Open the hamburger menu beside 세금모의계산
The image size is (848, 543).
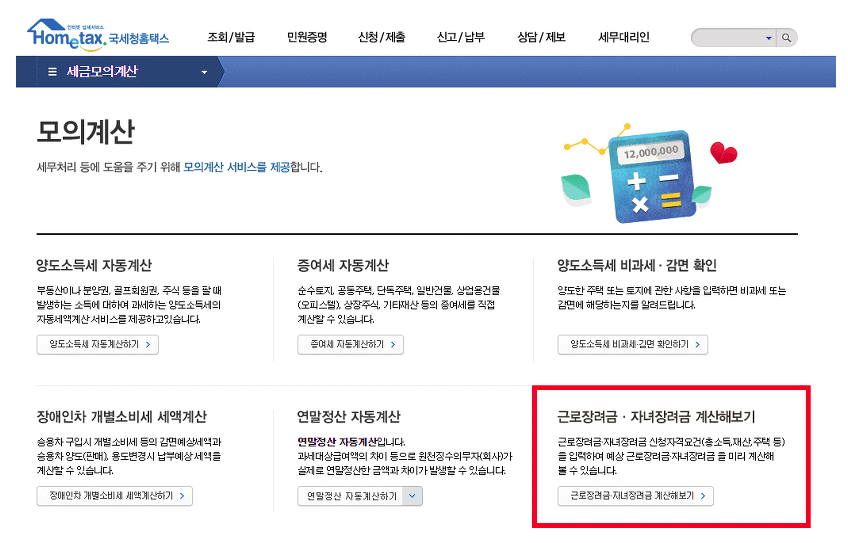coord(52,72)
